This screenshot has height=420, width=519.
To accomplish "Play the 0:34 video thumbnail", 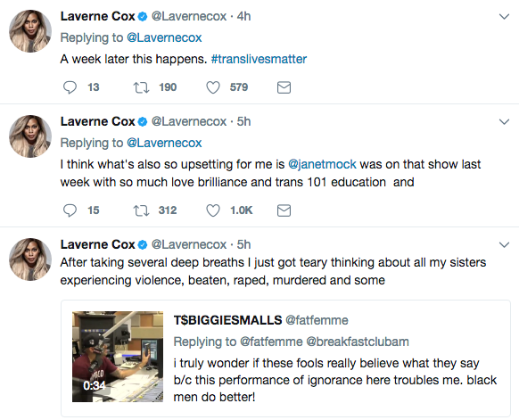I will (x=118, y=357).
